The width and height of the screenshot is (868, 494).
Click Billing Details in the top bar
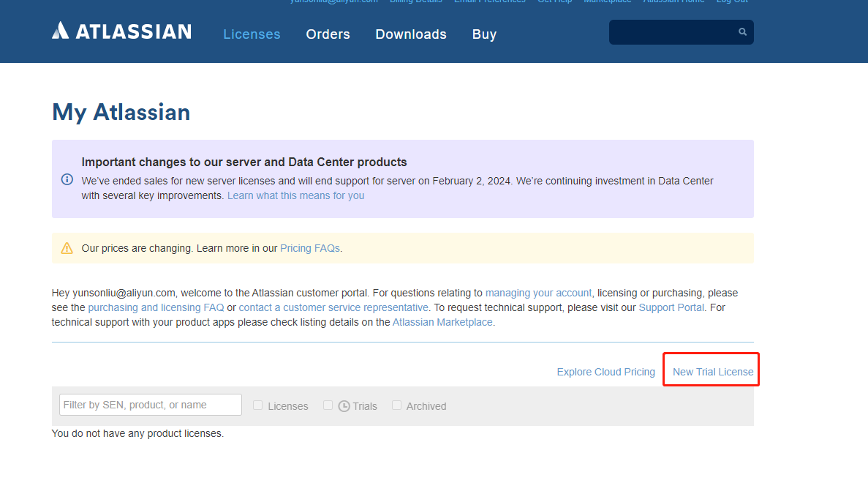pos(416,2)
